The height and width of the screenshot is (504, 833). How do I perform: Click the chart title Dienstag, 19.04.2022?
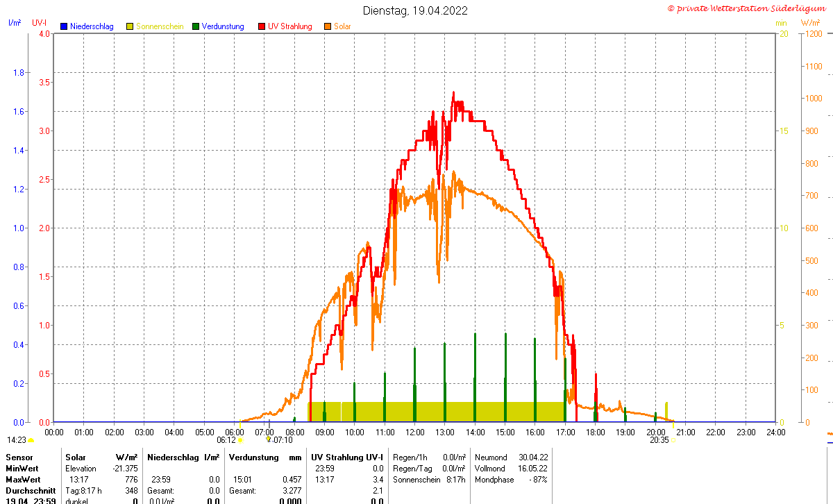pos(415,10)
